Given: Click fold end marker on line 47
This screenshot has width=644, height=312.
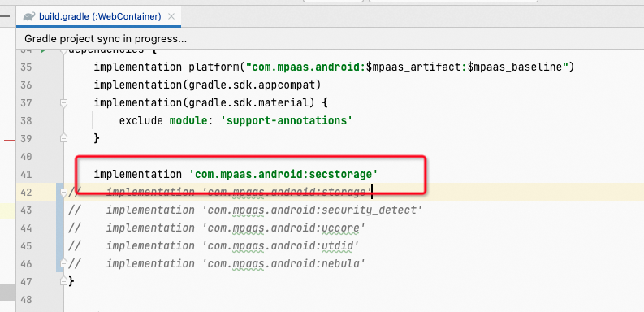Looking at the screenshot, I should [63, 281].
